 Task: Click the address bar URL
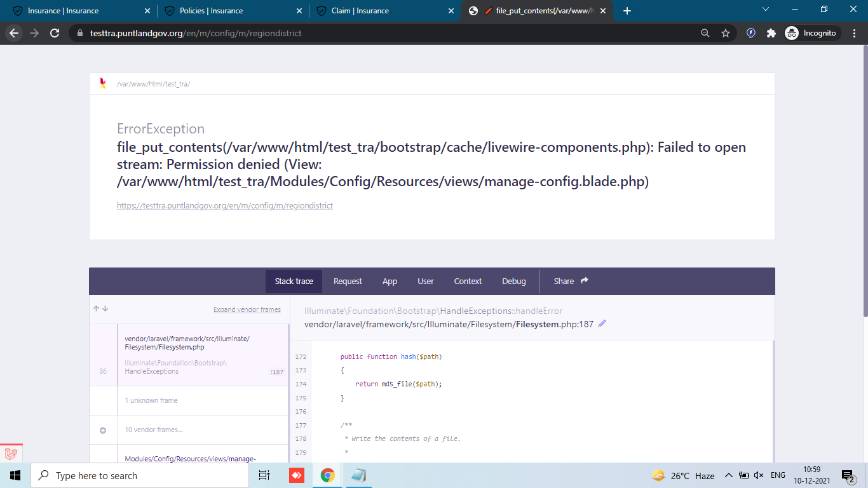tap(196, 33)
